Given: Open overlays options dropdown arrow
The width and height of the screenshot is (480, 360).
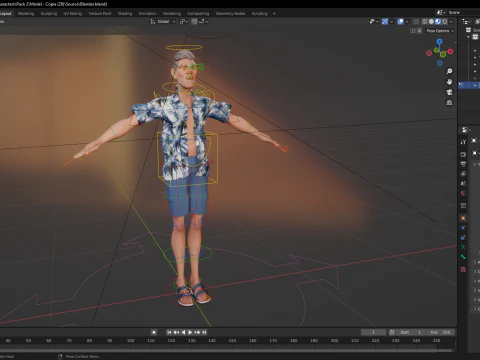Looking at the screenshot, I should pos(407,22).
